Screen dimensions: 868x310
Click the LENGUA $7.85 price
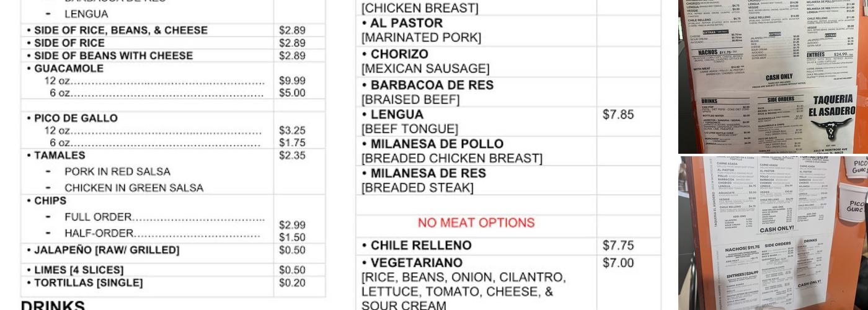pos(618,115)
